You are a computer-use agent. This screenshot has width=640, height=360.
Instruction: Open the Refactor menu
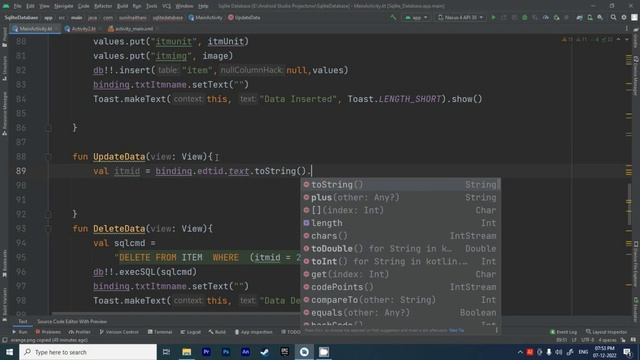pos(103,6)
